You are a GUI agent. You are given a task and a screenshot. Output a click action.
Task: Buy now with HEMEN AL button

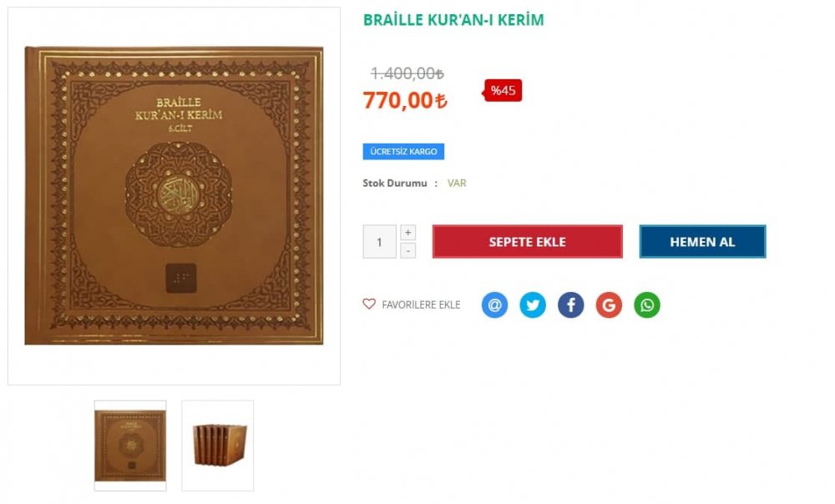coord(702,242)
